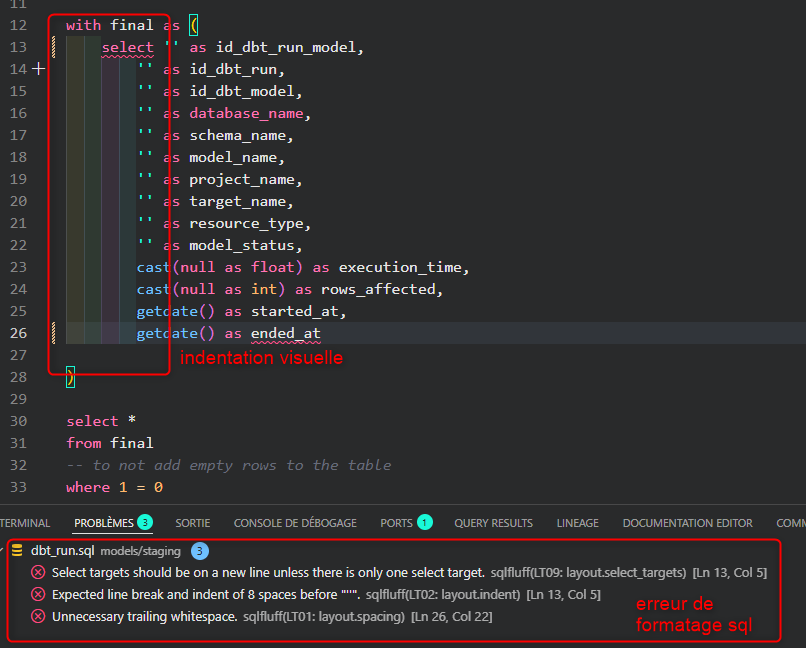Image resolution: width=806 pixels, height=648 pixels.
Task: Switch to the PORTS tab
Action: pos(396,523)
